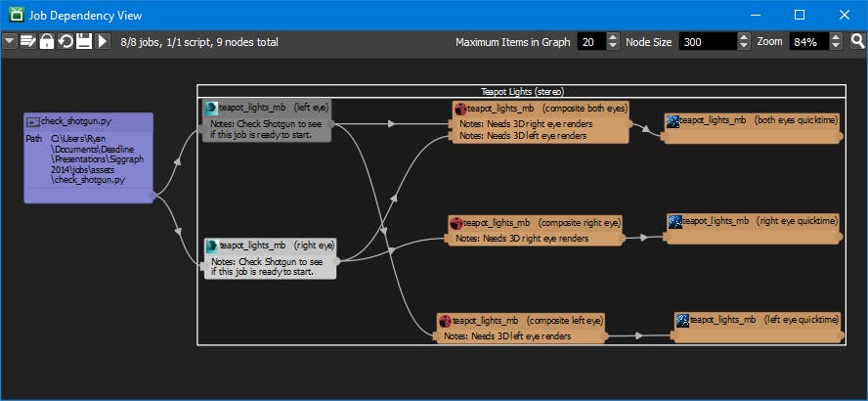
Task: Increase Zoom with up arrow
Action: pyautogui.click(x=836, y=37)
